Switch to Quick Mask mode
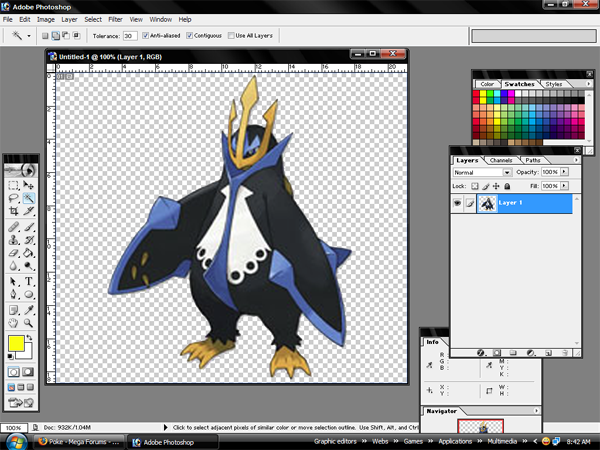The image size is (600, 450). pos(28,372)
